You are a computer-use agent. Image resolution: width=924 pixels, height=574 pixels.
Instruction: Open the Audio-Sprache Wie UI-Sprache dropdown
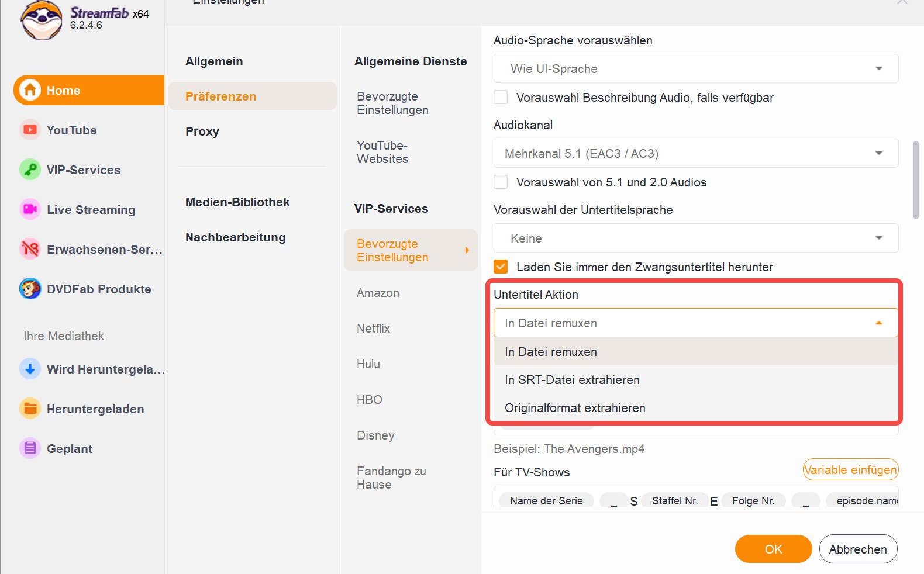click(x=696, y=68)
